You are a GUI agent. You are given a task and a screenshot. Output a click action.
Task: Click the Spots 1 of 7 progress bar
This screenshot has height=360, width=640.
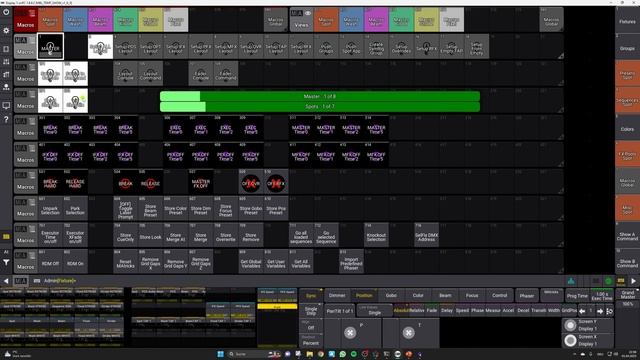click(320, 107)
